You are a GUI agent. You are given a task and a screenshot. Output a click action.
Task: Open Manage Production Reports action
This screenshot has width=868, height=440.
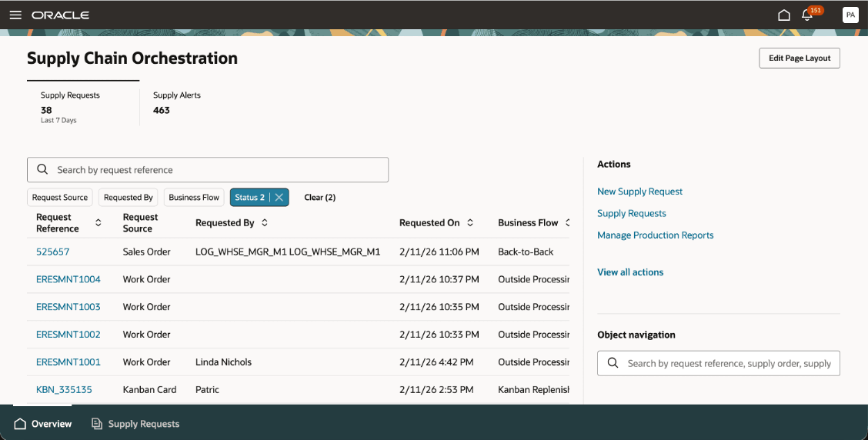(x=656, y=235)
